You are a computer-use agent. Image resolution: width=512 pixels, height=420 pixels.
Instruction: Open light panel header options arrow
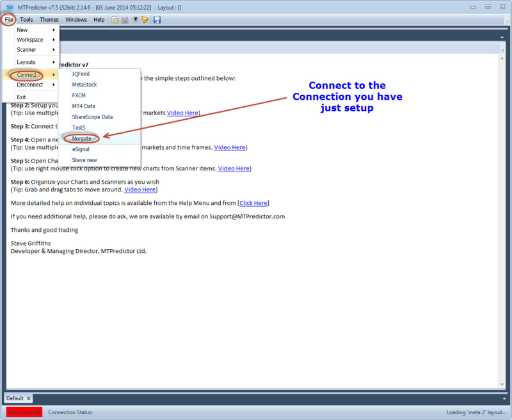(x=502, y=51)
